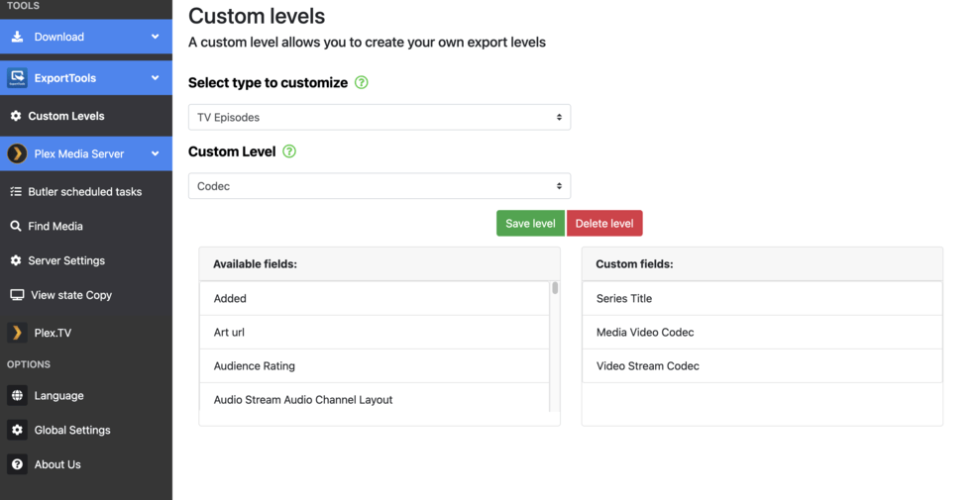
Task: Open the TV Episodes type dropdown
Action: [x=380, y=117]
